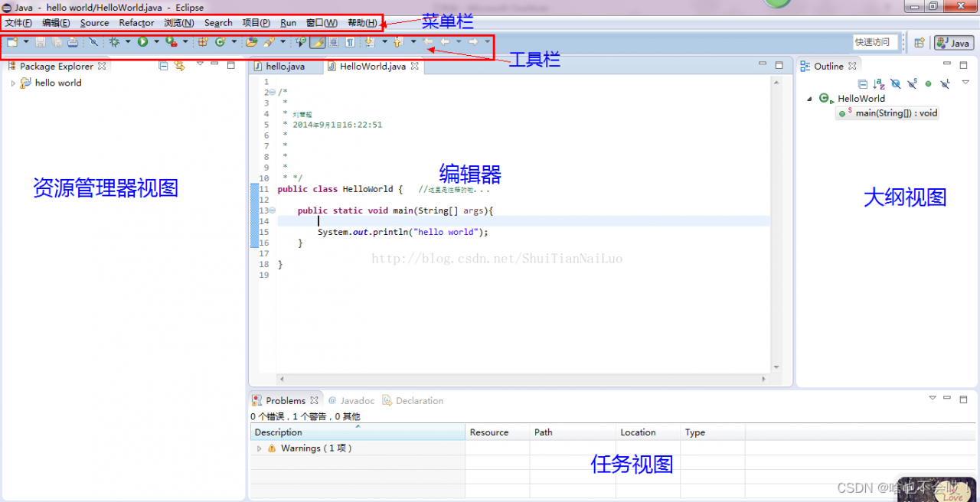Click the New Java Package icon
This screenshot has height=502, width=980.
point(203,42)
